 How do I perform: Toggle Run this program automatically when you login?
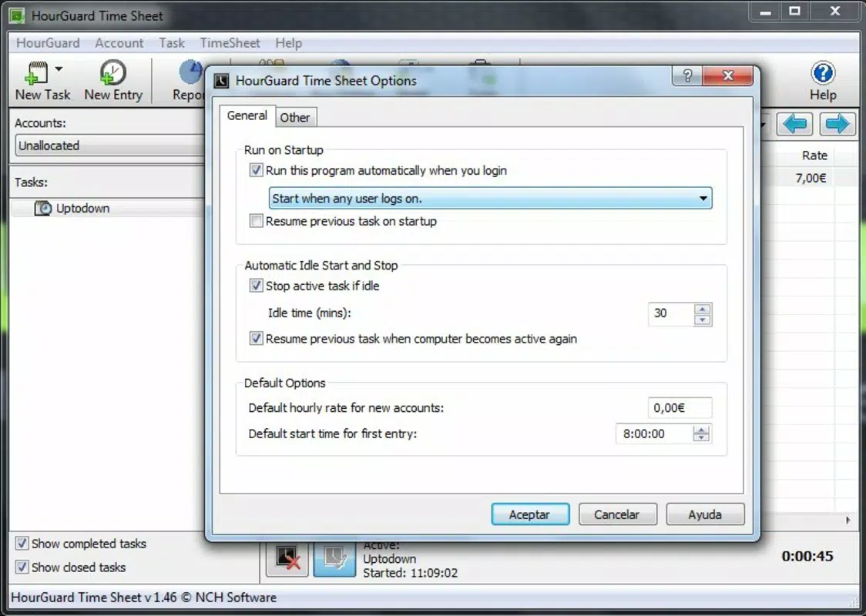(x=256, y=170)
